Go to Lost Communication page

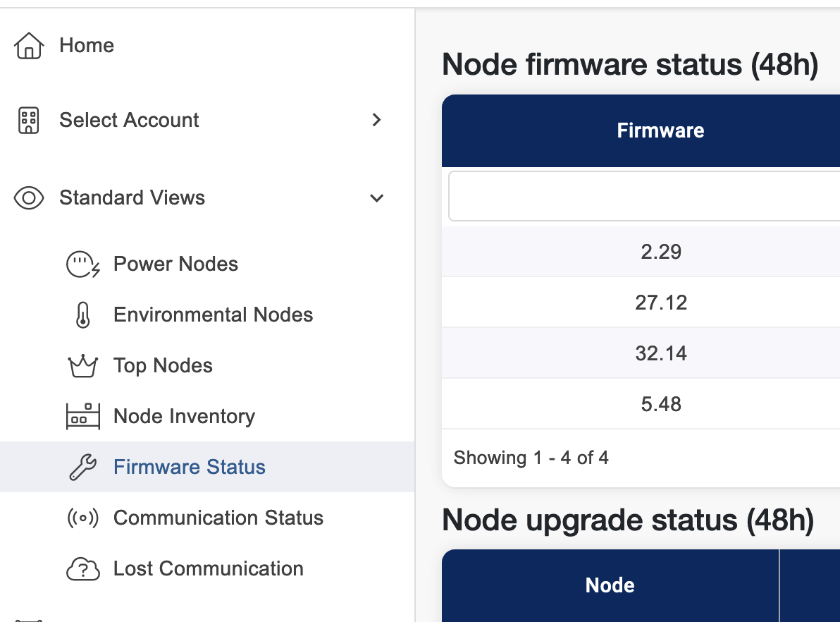point(208,569)
